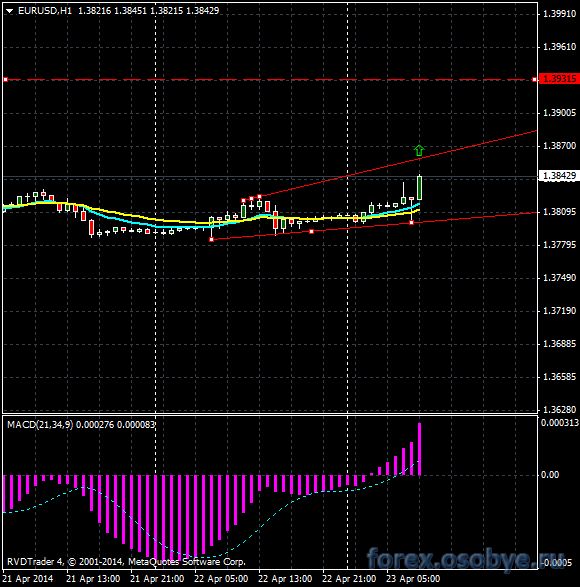Select left handle of red horizontal line
The width and height of the screenshot is (580, 587).
click(6, 79)
